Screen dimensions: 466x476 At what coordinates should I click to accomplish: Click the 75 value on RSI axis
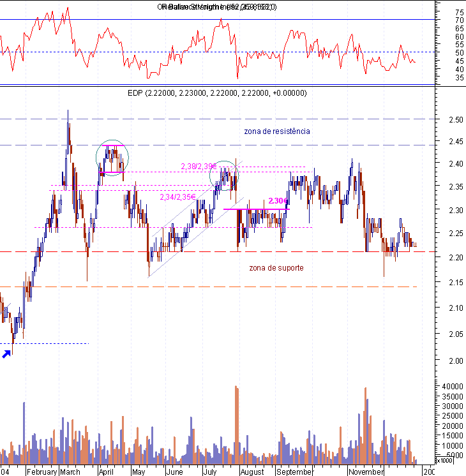(459, 13)
